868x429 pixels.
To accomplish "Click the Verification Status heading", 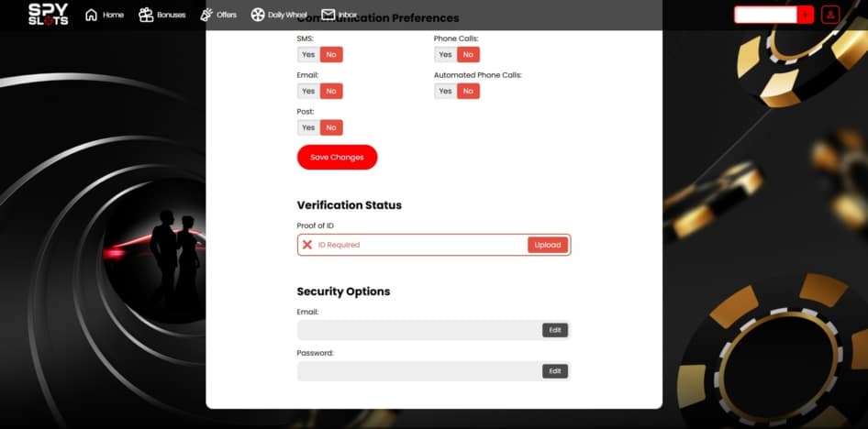I will [x=350, y=205].
